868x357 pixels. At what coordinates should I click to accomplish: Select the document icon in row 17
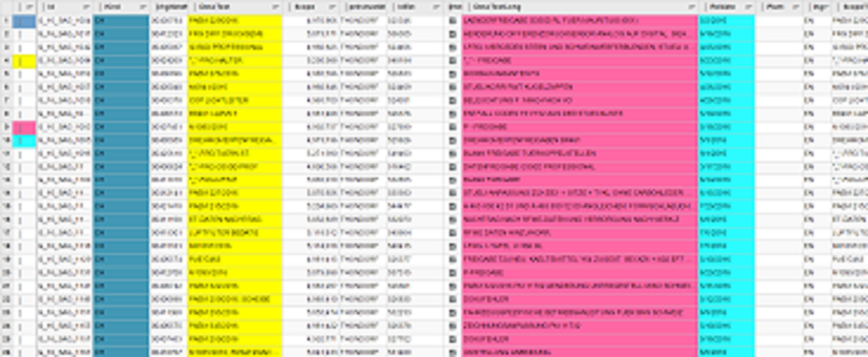click(x=453, y=233)
